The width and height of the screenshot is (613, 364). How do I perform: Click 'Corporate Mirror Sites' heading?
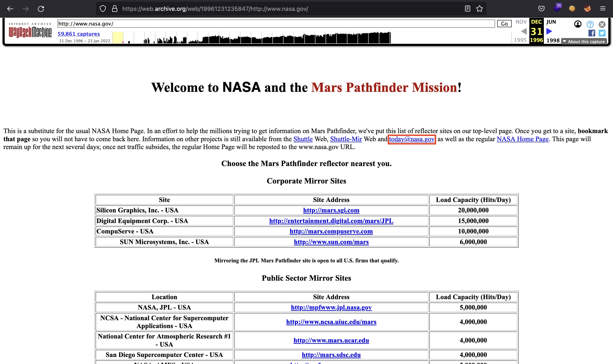pos(306,181)
